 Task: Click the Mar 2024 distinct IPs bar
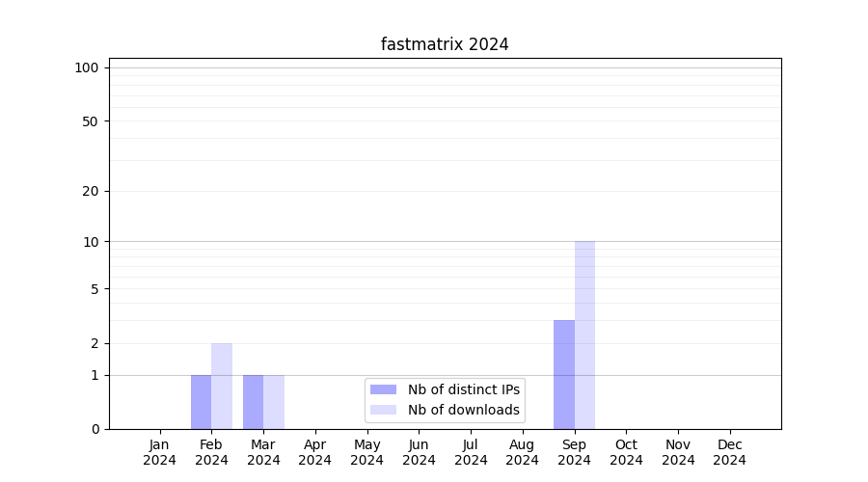(x=253, y=402)
